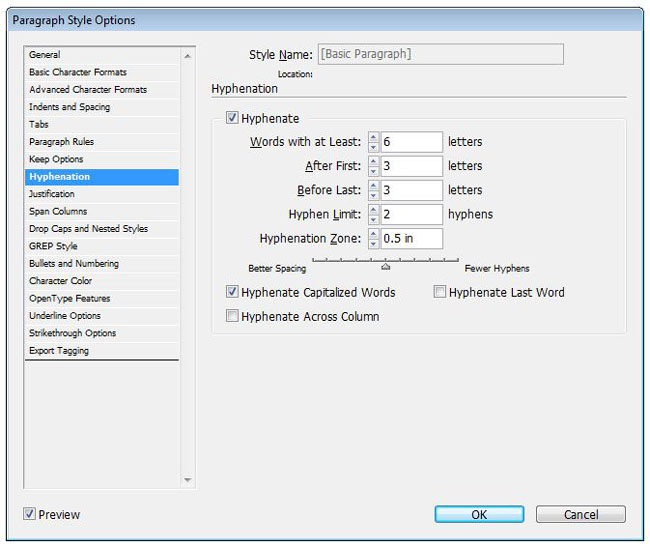This screenshot has height=547, width=650.
Task: Click the Before Last input field
Action: [412, 191]
